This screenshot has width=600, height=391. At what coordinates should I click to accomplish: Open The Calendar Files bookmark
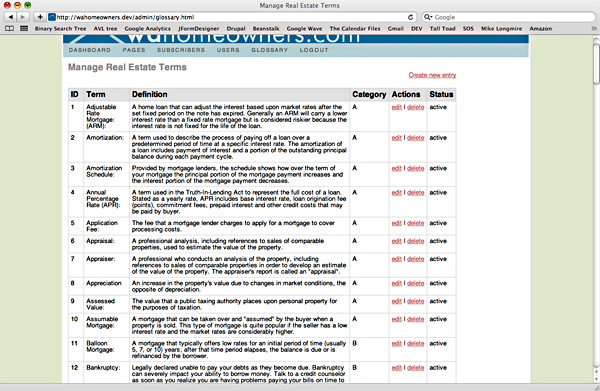click(x=355, y=29)
